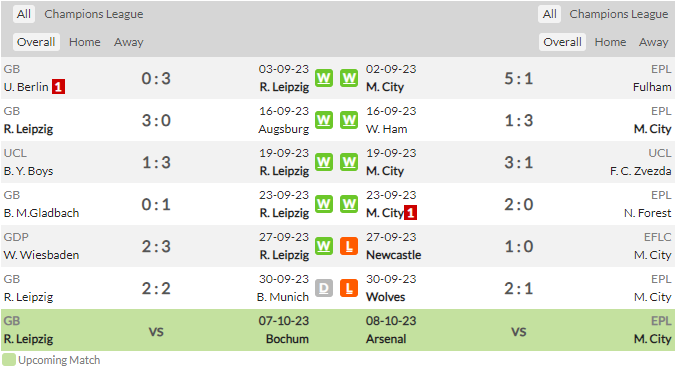This screenshot has width=676, height=380.
Task: Choose the right-side Away filter
Action: pyautogui.click(x=654, y=42)
